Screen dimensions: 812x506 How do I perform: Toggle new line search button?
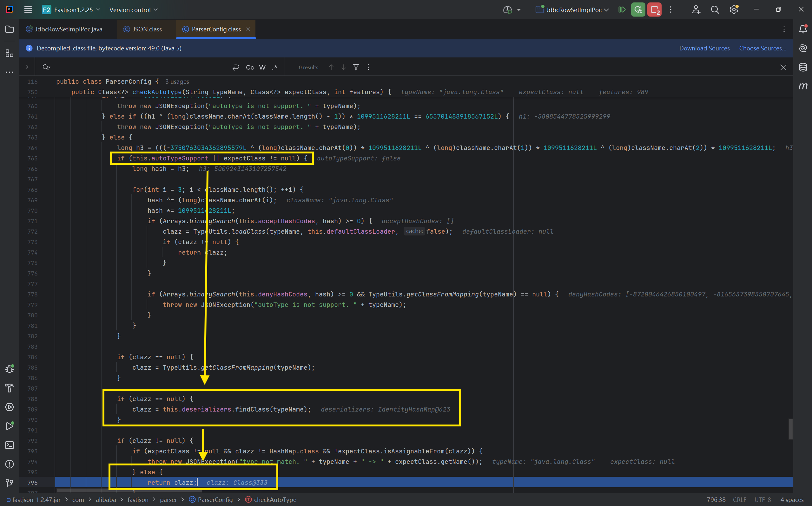(x=236, y=67)
